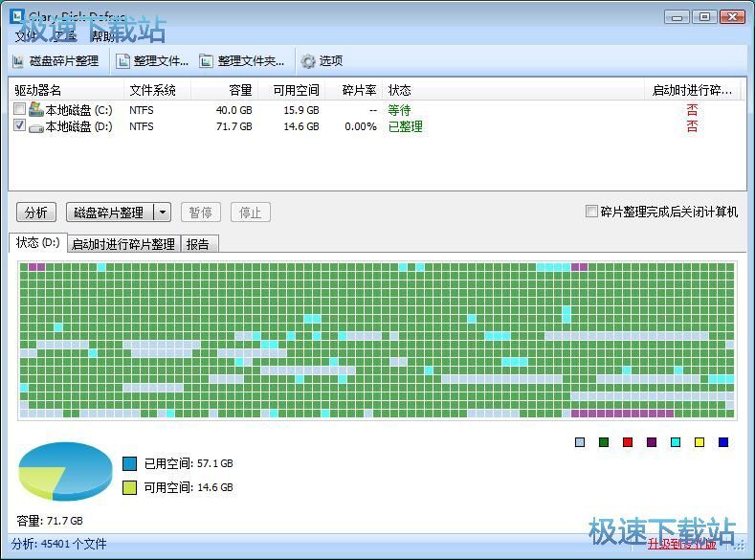The width and height of the screenshot is (755, 560).
Task: Click the yellow-green 可用空间 legend square
Action: click(129, 487)
